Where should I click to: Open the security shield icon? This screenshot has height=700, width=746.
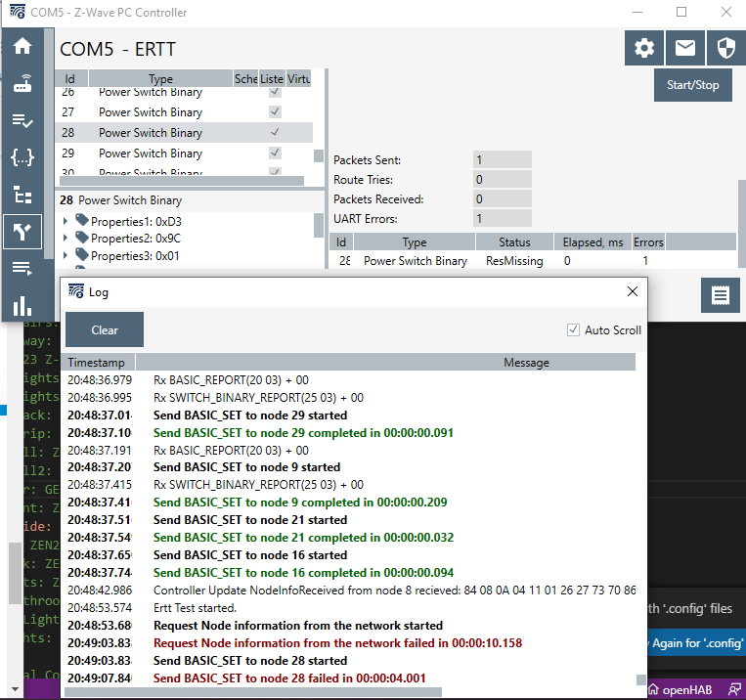726,48
